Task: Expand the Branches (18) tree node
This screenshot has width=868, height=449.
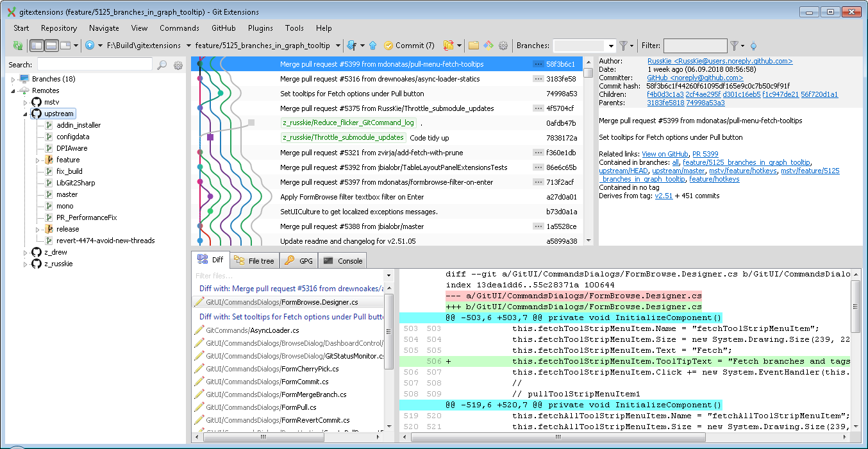Action: [12, 79]
